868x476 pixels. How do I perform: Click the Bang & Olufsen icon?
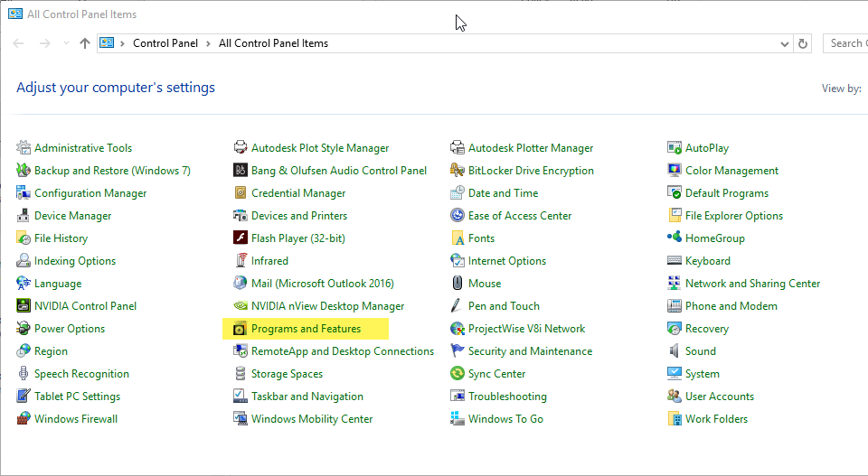pos(241,171)
